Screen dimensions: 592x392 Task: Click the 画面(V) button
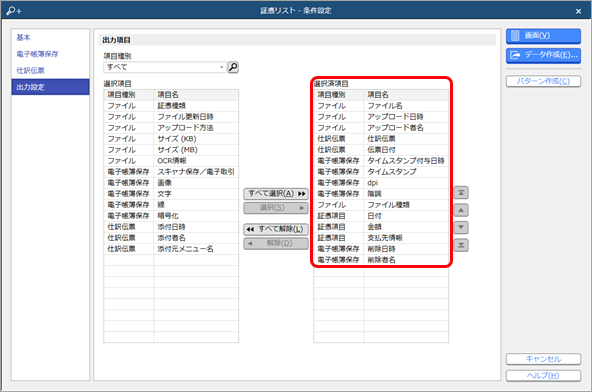pyautogui.click(x=543, y=36)
